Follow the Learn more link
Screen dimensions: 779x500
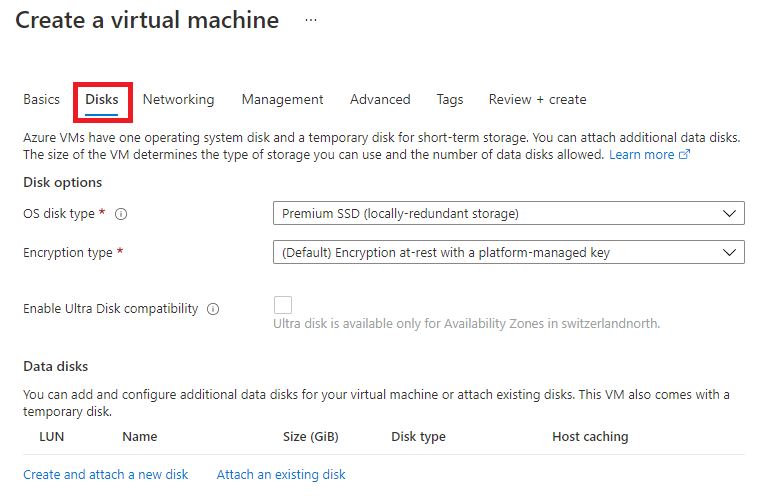coord(641,155)
